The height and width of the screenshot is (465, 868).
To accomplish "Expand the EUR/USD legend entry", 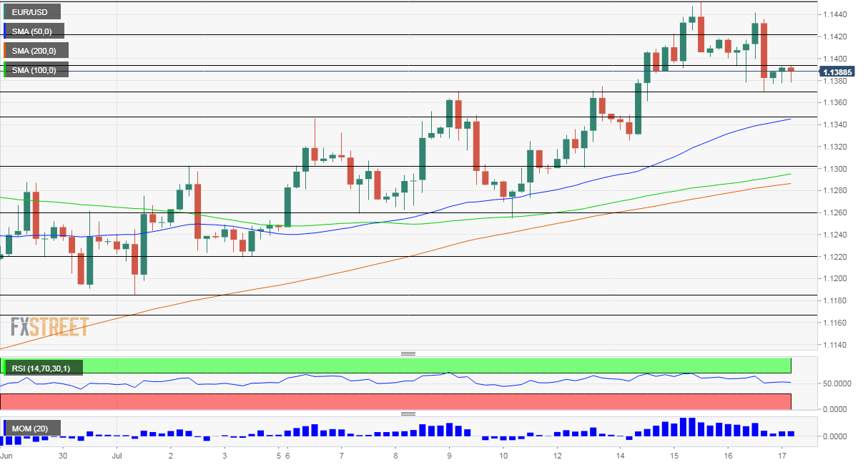I will coord(32,11).
